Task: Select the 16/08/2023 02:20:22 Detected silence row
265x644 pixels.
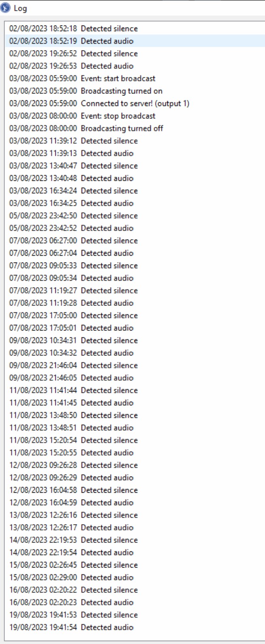Action: (x=136, y=590)
